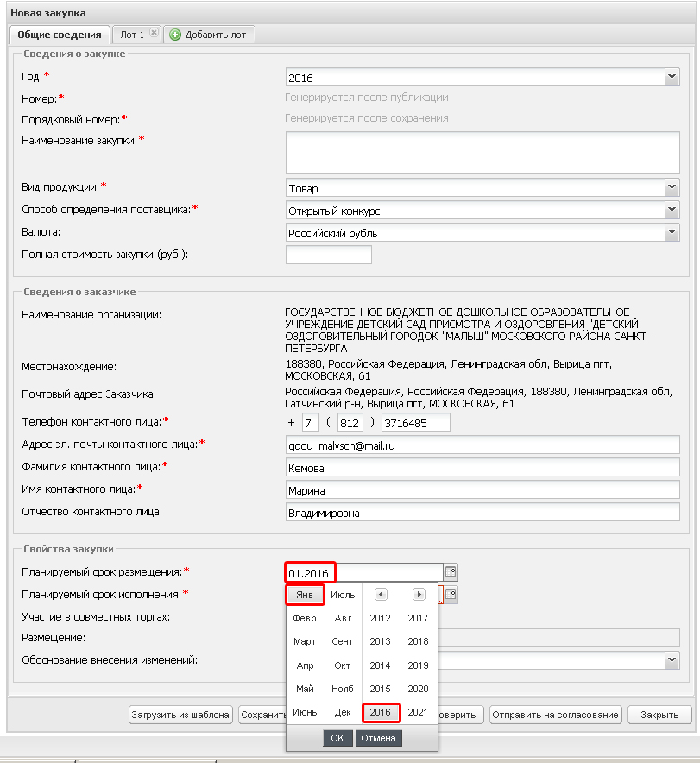Select year 2019 in picker
The height and width of the screenshot is (763, 700).
(x=418, y=665)
